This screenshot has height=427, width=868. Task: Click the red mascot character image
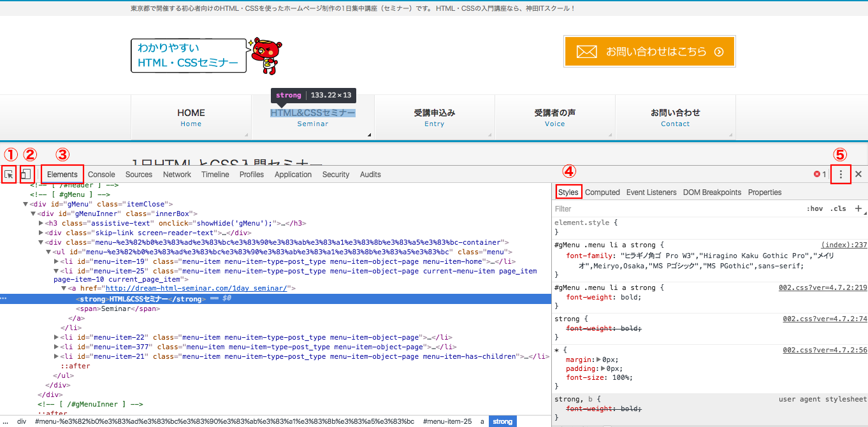pos(266,55)
